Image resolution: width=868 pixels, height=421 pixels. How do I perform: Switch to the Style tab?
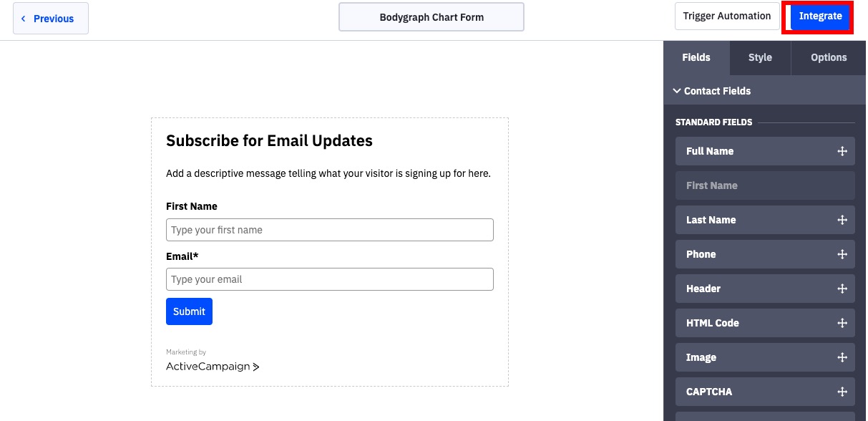click(x=760, y=57)
